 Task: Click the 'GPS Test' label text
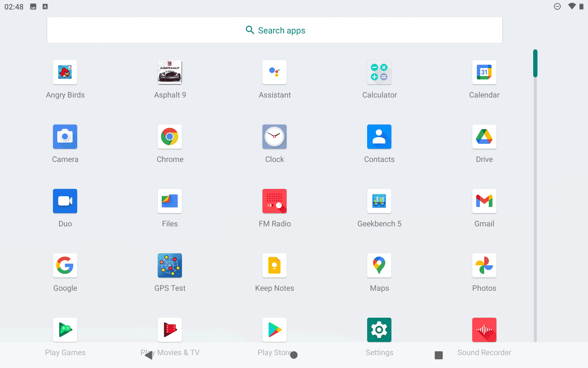pyautogui.click(x=170, y=288)
